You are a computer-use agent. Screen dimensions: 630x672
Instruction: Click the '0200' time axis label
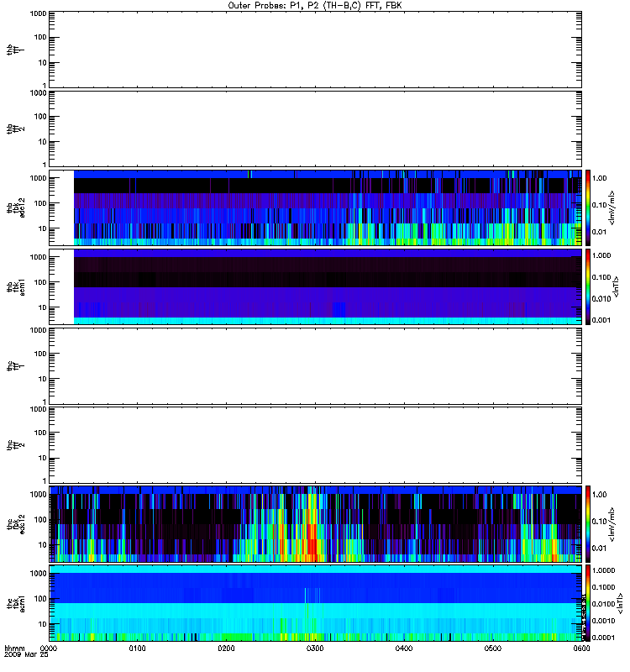[226, 648]
